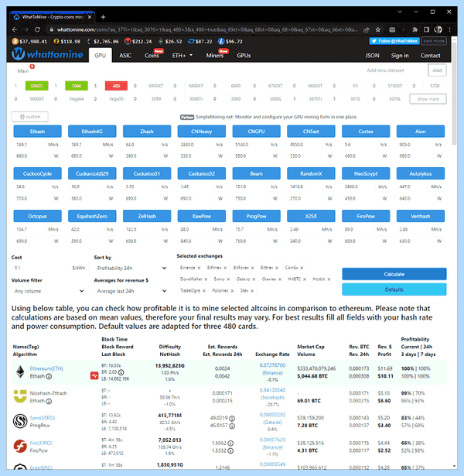Toggle the Verthash algorithm button
Screen dimensions: 464x476
(421, 216)
